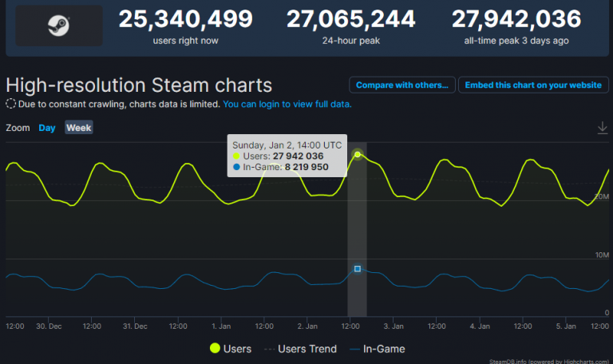Click the Steam logo thumbnail

coord(59,25)
